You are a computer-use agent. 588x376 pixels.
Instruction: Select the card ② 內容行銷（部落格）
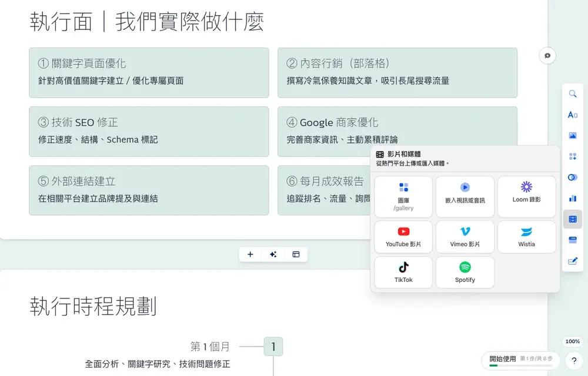tap(397, 73)
